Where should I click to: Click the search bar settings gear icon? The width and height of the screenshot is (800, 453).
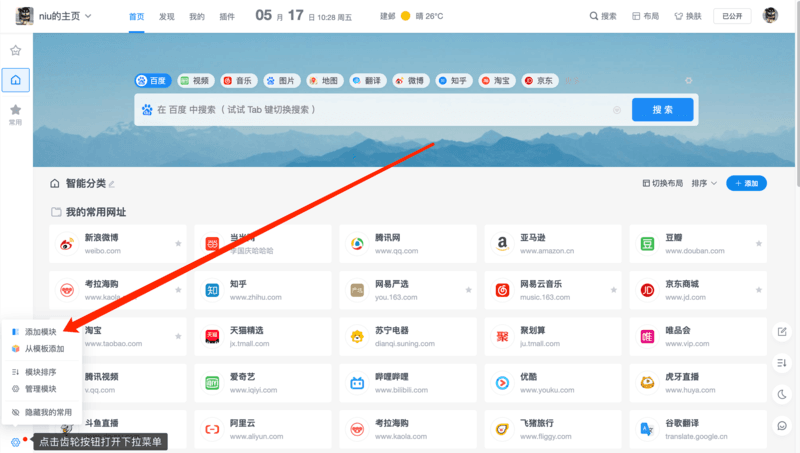tap(689, 81)
